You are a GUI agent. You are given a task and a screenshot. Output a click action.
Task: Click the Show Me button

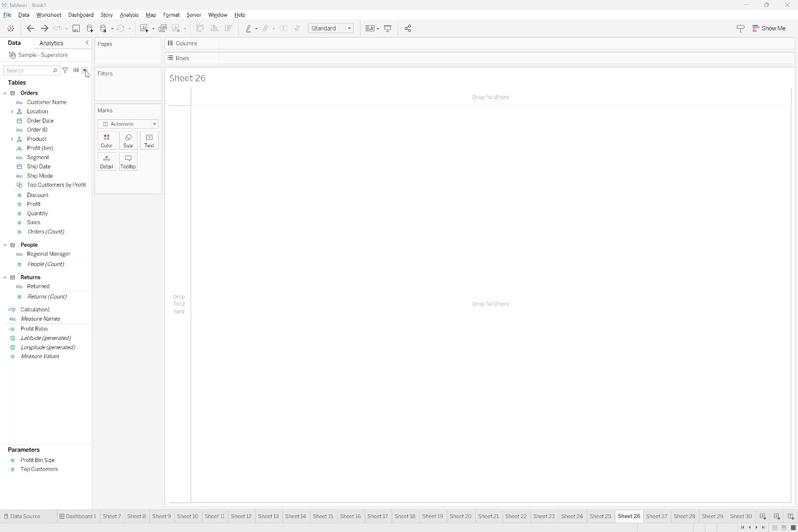coord(769,28)
